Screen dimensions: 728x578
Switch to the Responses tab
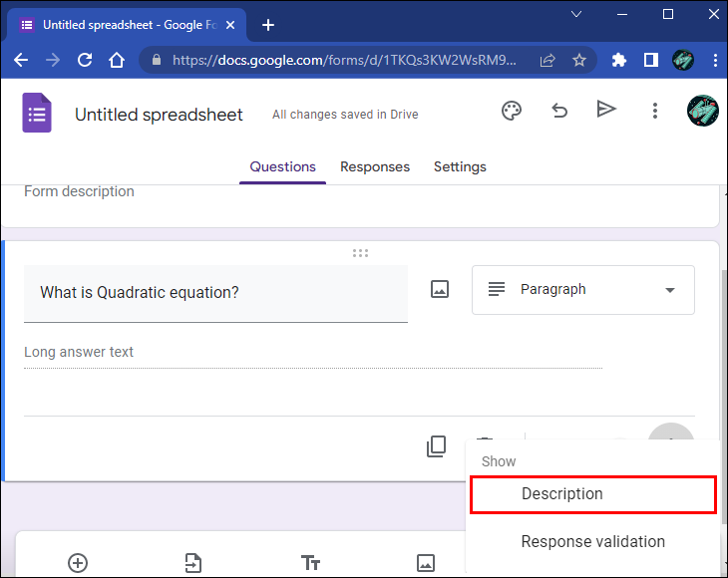(x=375, y=167)
